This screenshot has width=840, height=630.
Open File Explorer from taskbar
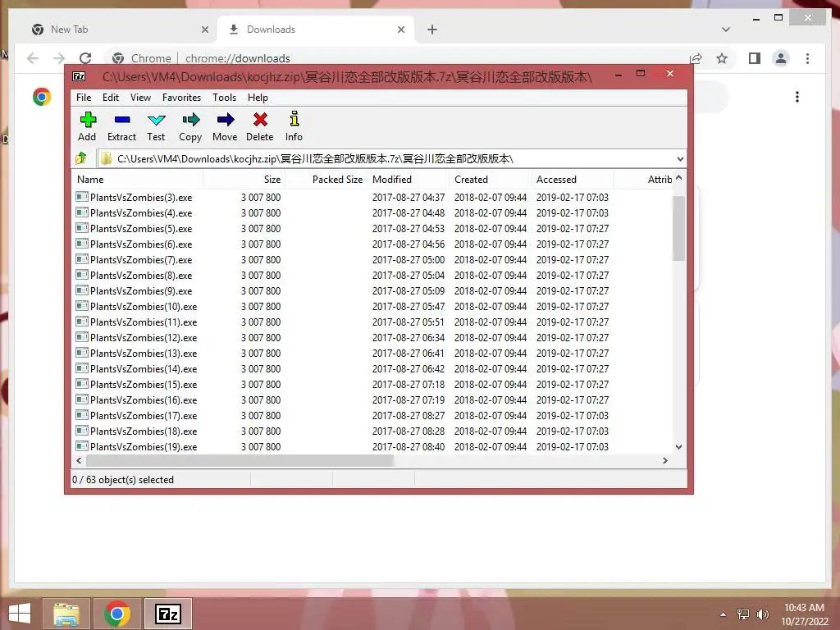coord(66,614)
